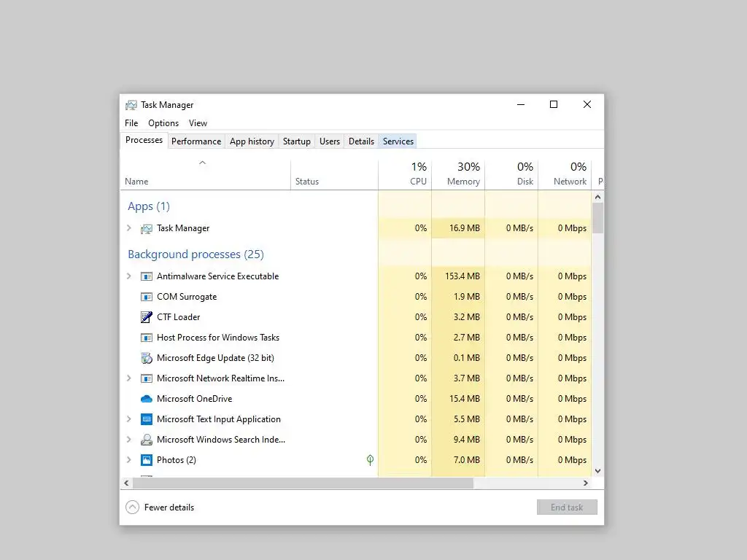The image size is (747, 560).
Task: Sort by the Status column header
Action: [x=334, y=175]
